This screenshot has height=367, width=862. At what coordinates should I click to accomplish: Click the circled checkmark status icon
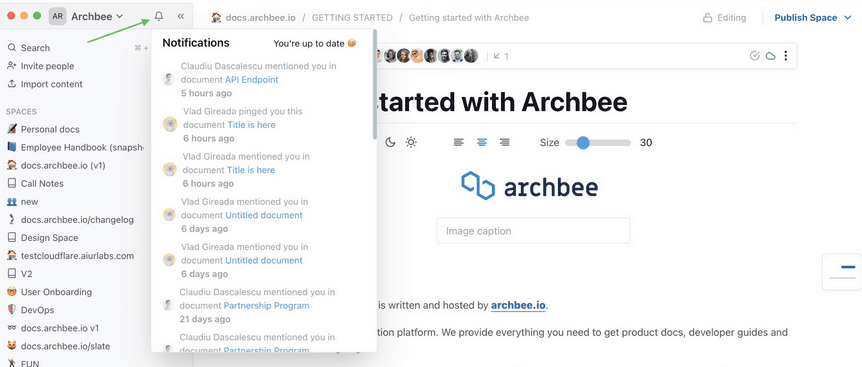[x=755, y=55]
